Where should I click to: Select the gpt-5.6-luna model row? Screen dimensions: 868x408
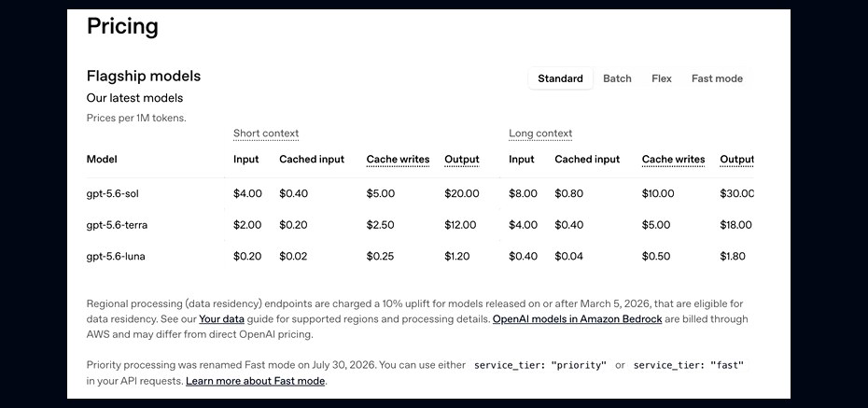(420, 257)
